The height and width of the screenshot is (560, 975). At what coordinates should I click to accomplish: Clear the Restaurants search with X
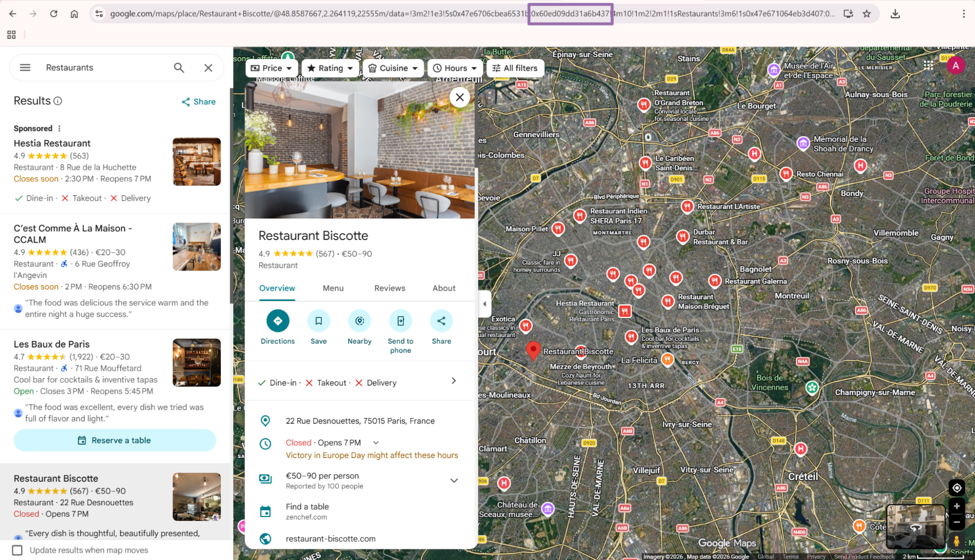(208, 68)
